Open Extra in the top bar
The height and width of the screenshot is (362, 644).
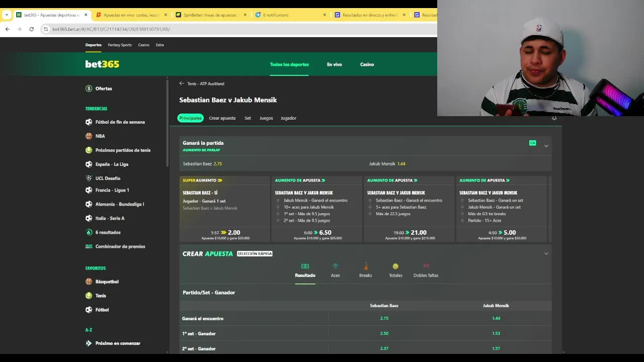[159, 45]
